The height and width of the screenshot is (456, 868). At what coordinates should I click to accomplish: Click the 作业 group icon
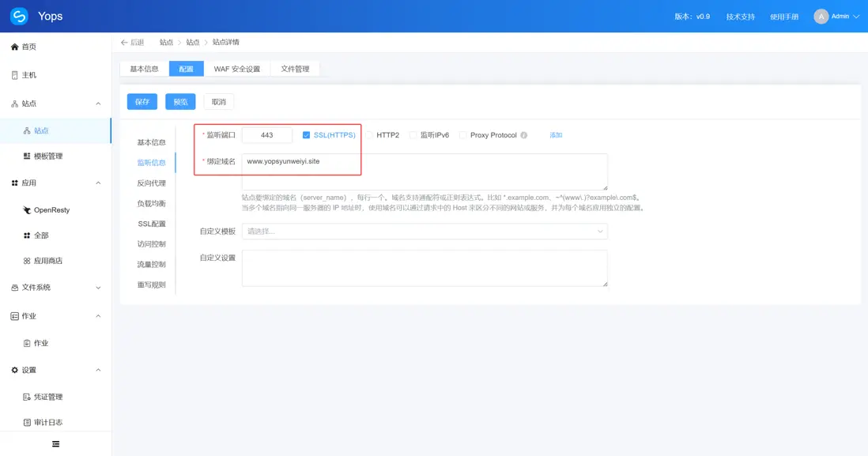[x=14, y=317]
